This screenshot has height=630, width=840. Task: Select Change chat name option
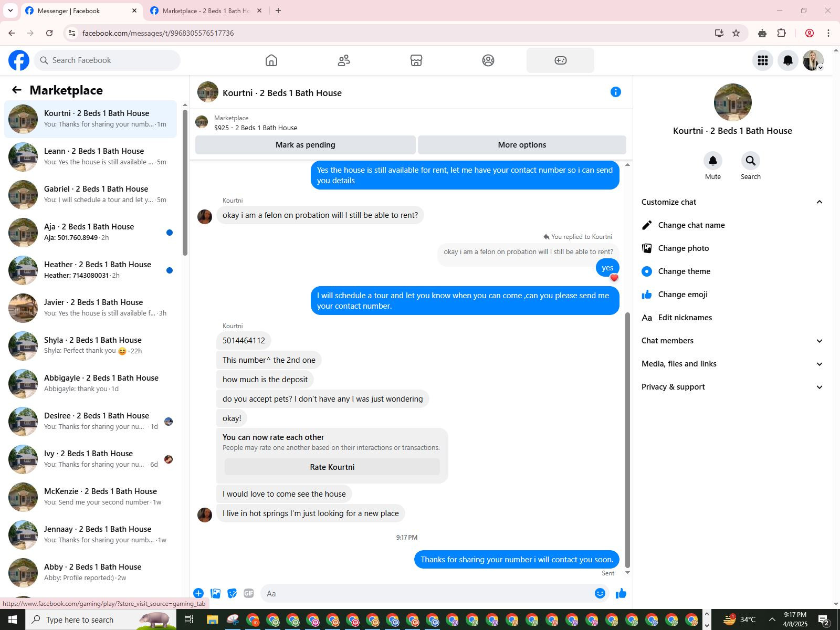(732, 225)
